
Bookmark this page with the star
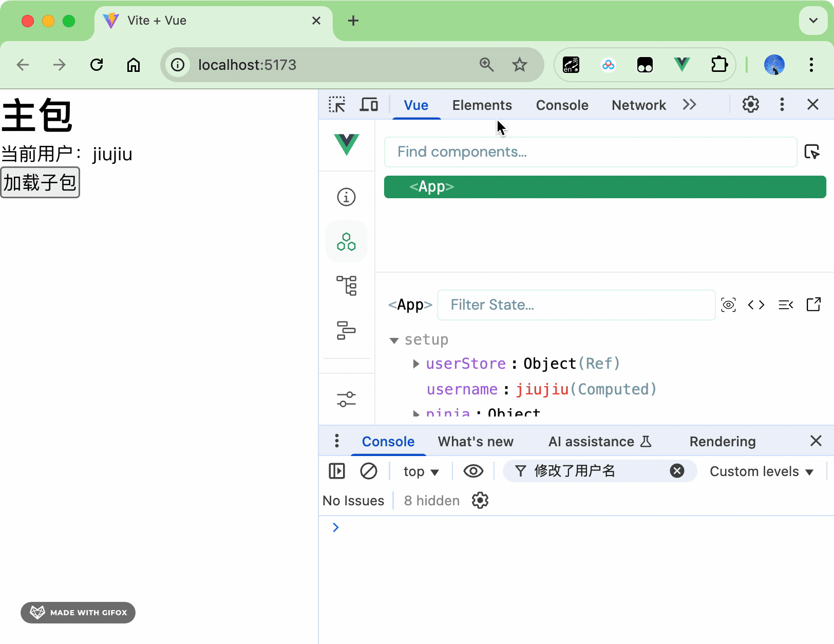click(520, 65)
